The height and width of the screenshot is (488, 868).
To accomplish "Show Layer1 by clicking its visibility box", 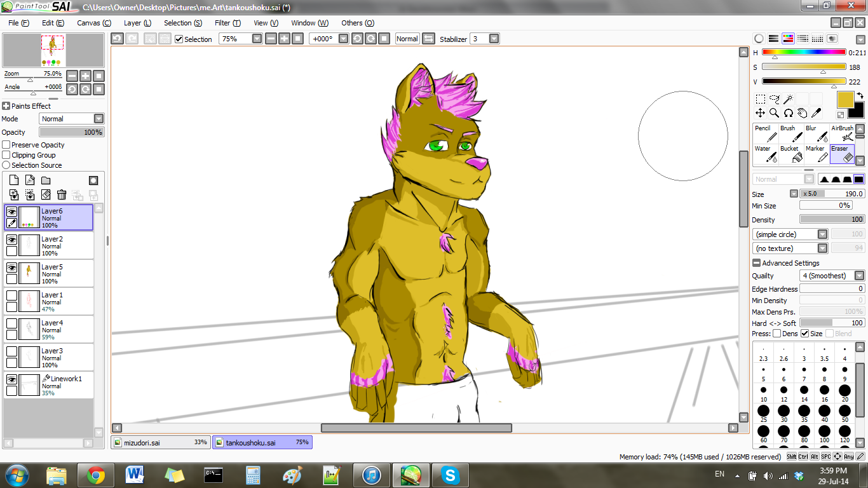I will 11,295.
